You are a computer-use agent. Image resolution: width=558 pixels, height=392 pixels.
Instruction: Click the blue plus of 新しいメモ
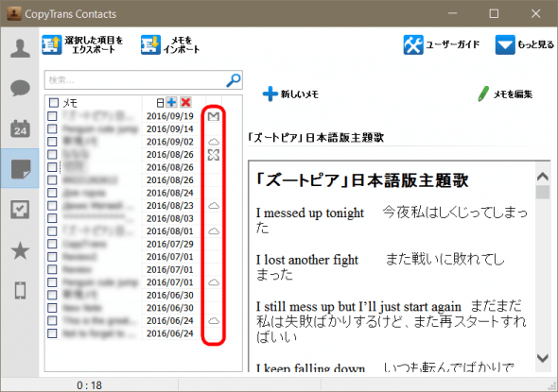pyautogui.click(x=270, y=94)
